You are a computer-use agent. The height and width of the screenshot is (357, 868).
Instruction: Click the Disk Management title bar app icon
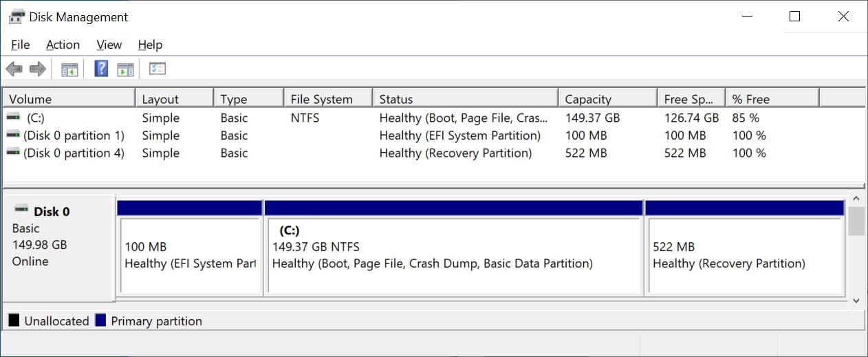[17, 17]
